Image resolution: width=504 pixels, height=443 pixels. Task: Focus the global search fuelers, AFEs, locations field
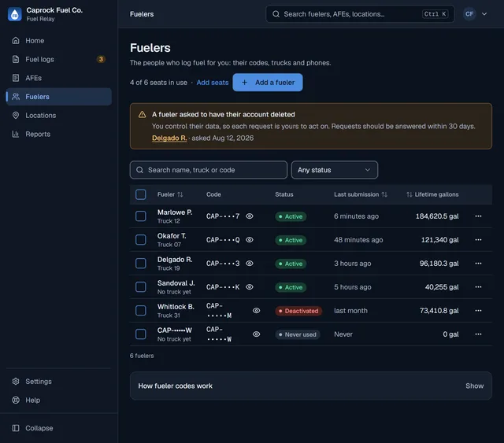360,14
